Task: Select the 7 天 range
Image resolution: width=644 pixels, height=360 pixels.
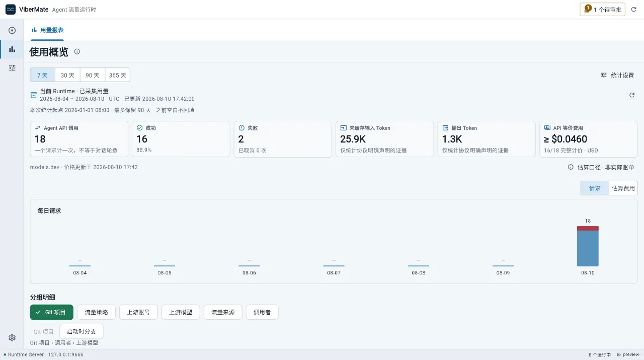Action: pyautogui.click(x=42, y=75)
